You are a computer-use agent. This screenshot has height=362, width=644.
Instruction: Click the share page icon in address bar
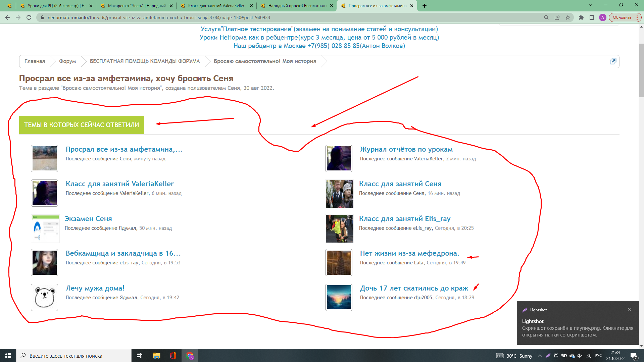click(557, 17)
